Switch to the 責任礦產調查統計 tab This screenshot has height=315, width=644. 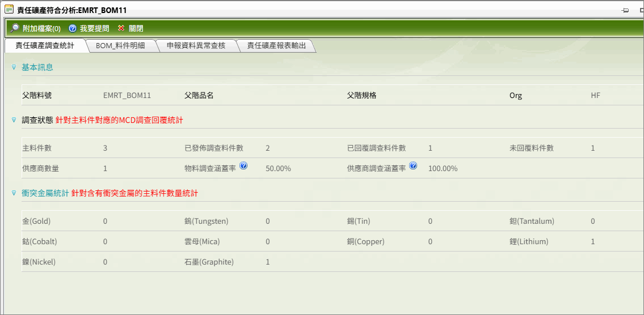pos(45,46)
